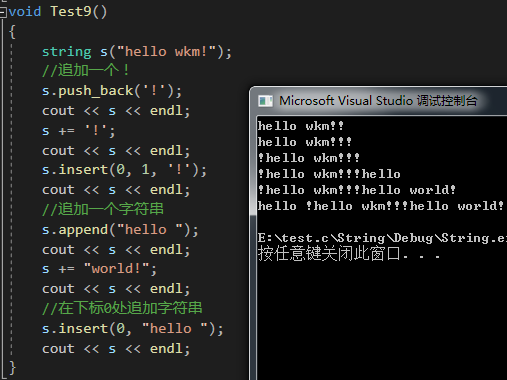Collapse the Test9 function outline toggle
Image resolution: width=507 pixels, height=380 pixels.
(3, 12)
